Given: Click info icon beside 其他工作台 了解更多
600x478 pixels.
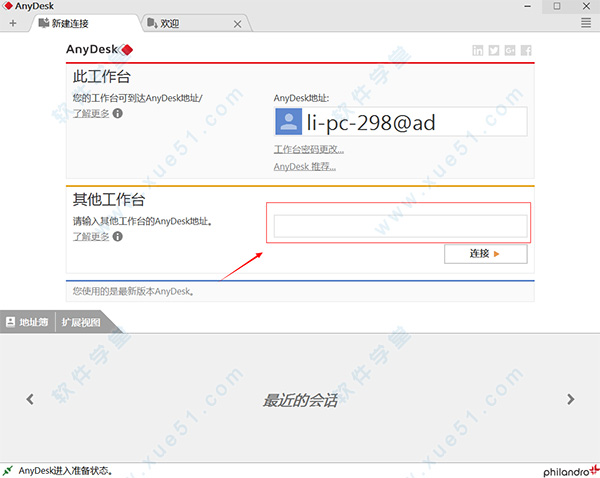Looking at the screenshot, I should [x=118, y=237].
